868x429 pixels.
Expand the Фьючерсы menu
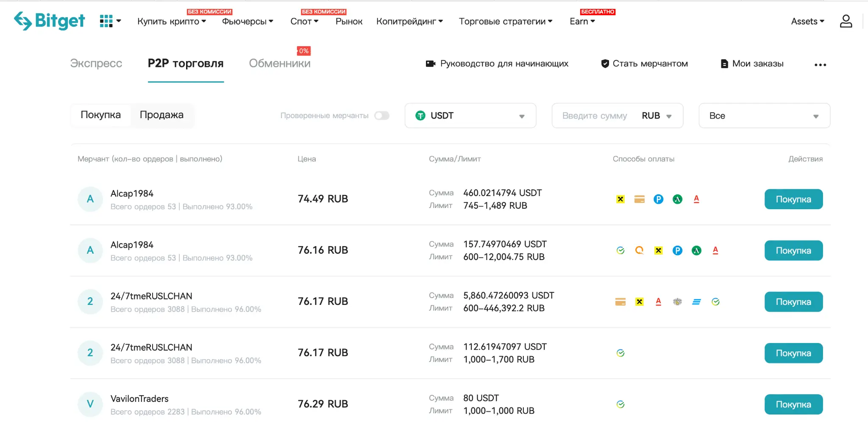(248, 21)
